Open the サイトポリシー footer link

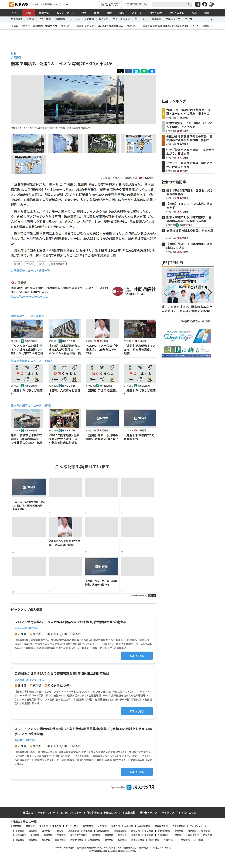(46, 812)
